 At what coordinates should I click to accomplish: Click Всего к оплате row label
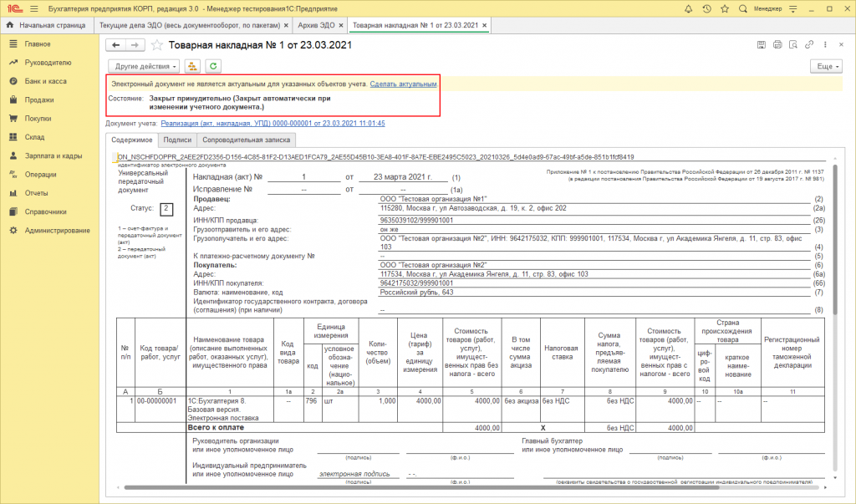(217, 428)
